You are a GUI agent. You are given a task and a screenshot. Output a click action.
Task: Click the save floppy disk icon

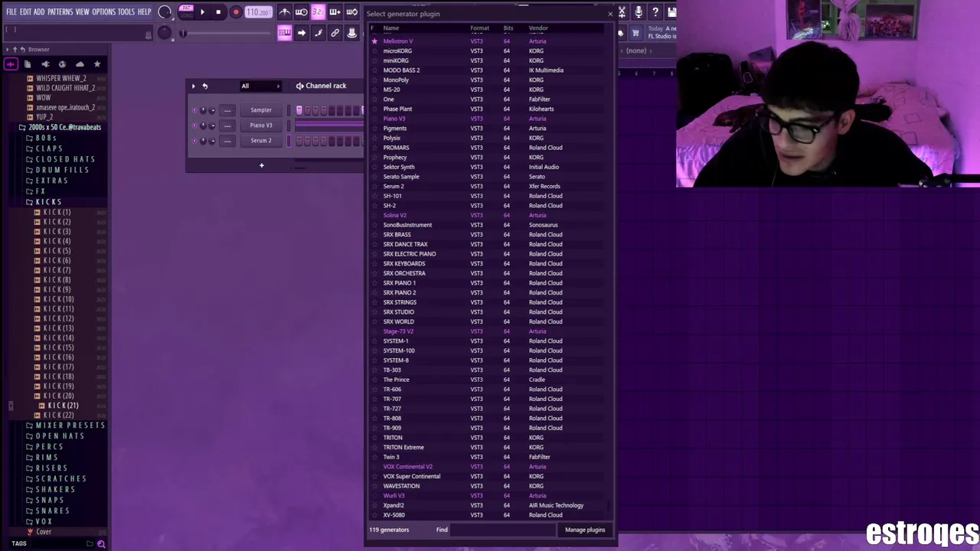[x=671, y=12]
